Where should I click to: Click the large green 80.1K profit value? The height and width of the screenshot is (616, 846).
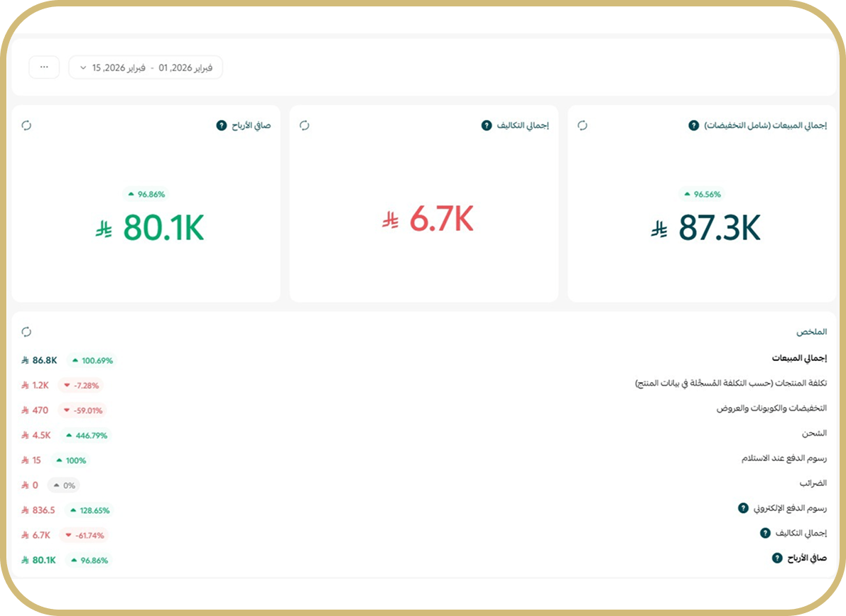click(x=163, y=227)
